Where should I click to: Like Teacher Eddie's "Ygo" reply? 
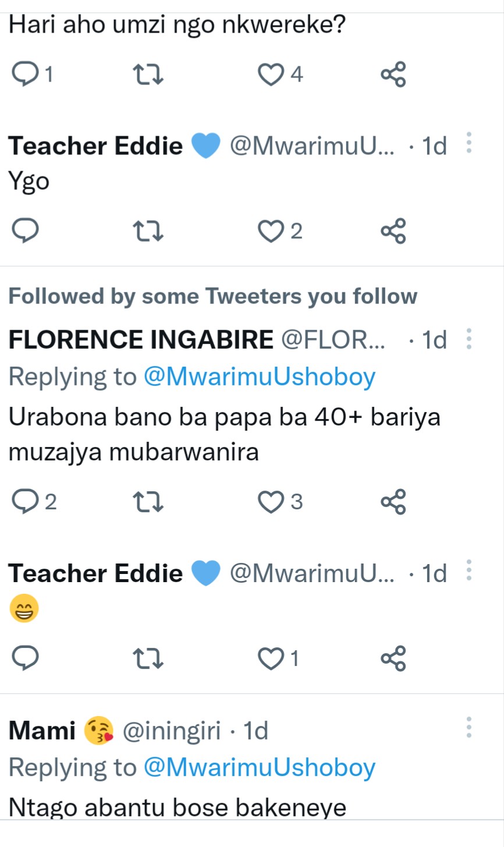271,231
